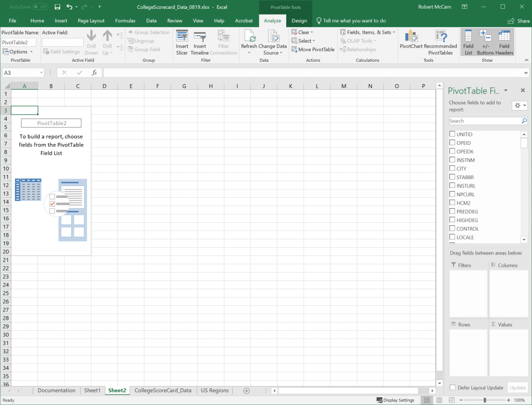Add a new sheet with plus icon

[x=247, y=391]
